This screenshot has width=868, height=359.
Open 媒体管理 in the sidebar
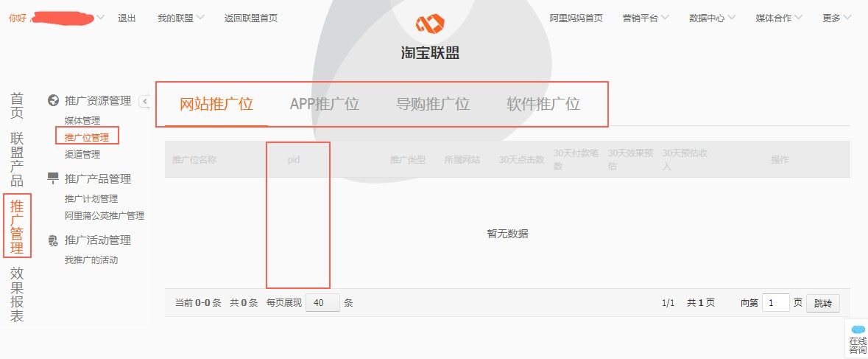click(x=82, y=121)
